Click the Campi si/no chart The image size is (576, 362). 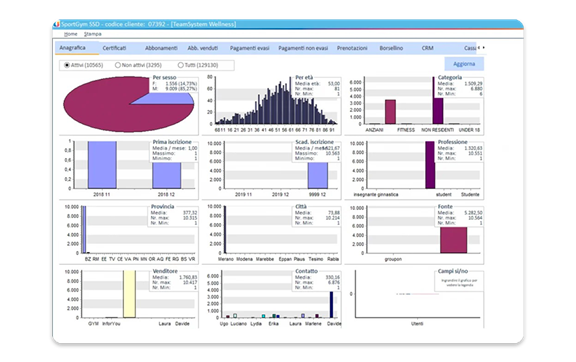pos(414,298)
